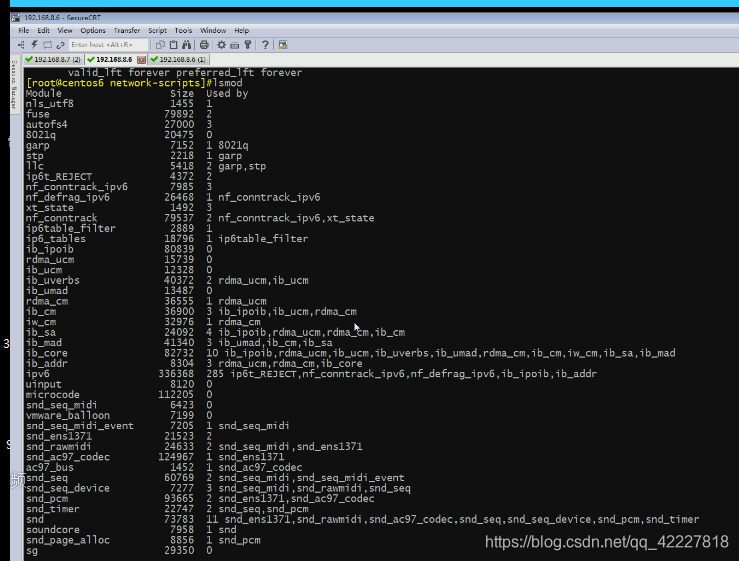Click the nls_utf8 module row
Image resolution: width=739 pixels, height=561 pixels.
coord(119,104)
